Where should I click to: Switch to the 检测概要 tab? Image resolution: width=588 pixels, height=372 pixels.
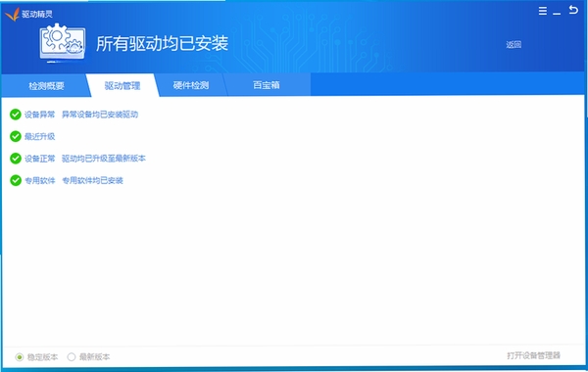[x=46, y=86]
